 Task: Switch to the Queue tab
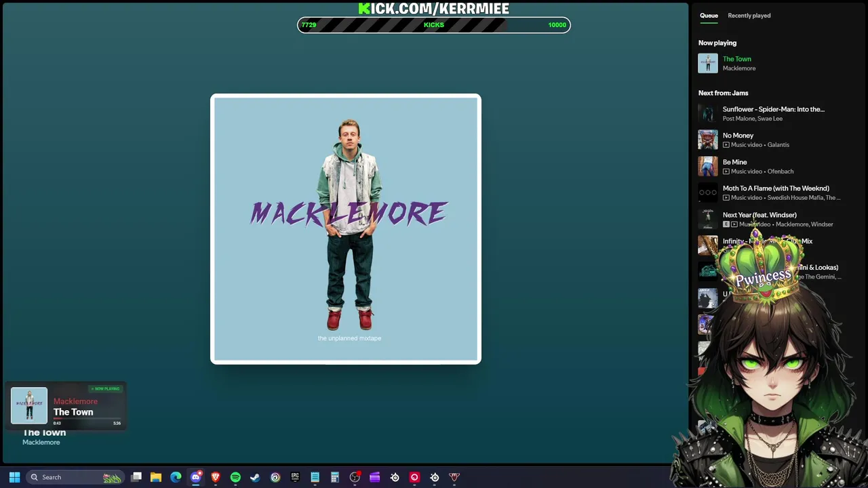[709, 16]
